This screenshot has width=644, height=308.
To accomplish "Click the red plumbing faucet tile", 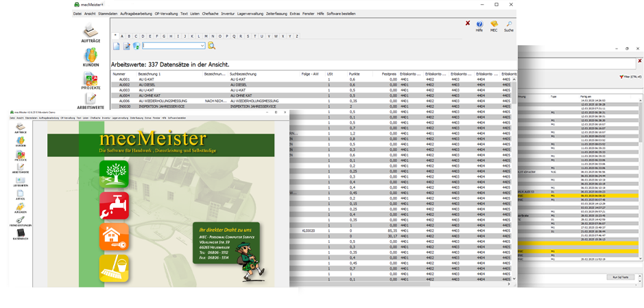I will point(114,205).
